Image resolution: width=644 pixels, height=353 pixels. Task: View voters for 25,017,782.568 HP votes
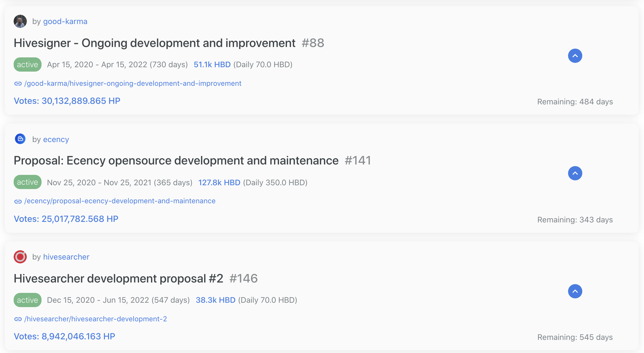pos(66,219)
